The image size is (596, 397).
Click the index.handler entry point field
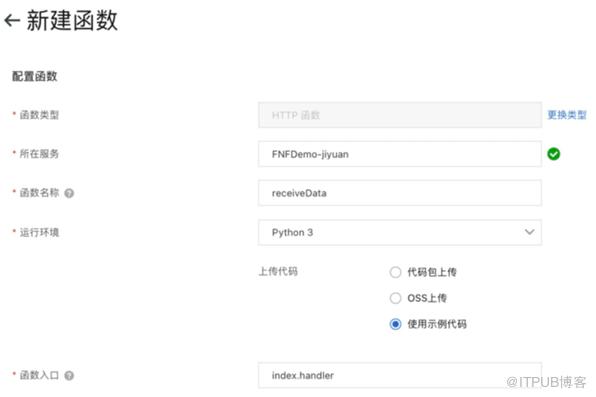pyautogui.click(x=400, y=375)
